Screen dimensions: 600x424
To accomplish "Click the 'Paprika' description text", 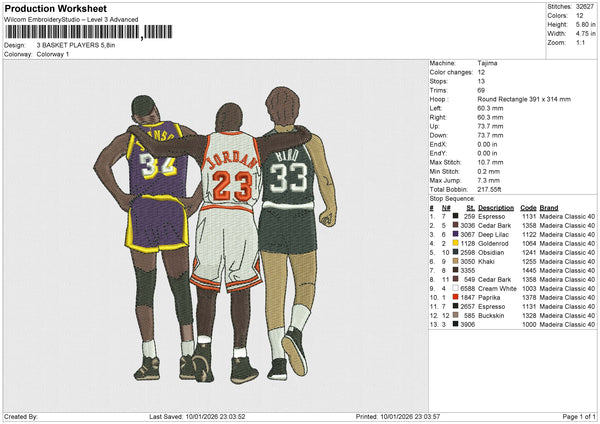I will [x=489, y=297].
